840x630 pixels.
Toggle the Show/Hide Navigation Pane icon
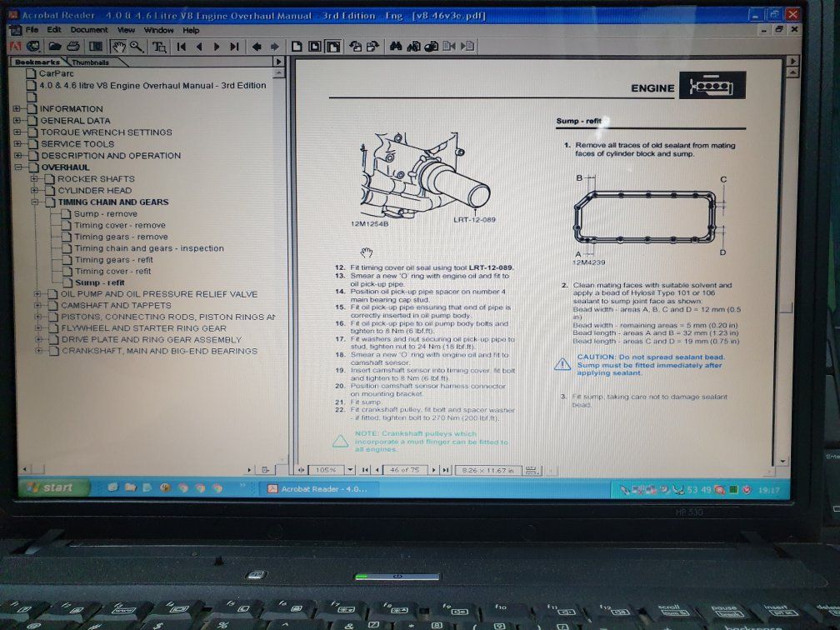(x=95, y=47)
